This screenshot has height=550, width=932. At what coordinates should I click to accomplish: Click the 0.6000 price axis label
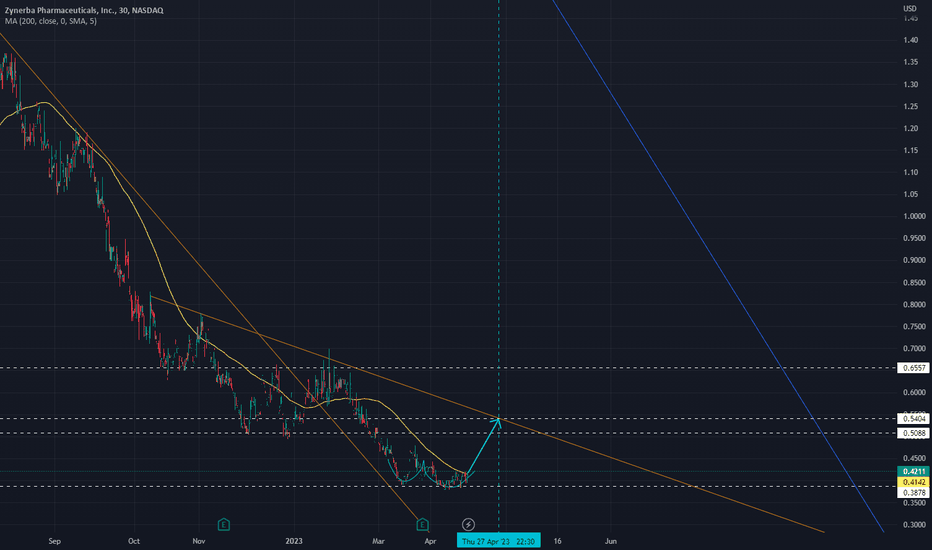pyautogui.click(x=914, y=393)
